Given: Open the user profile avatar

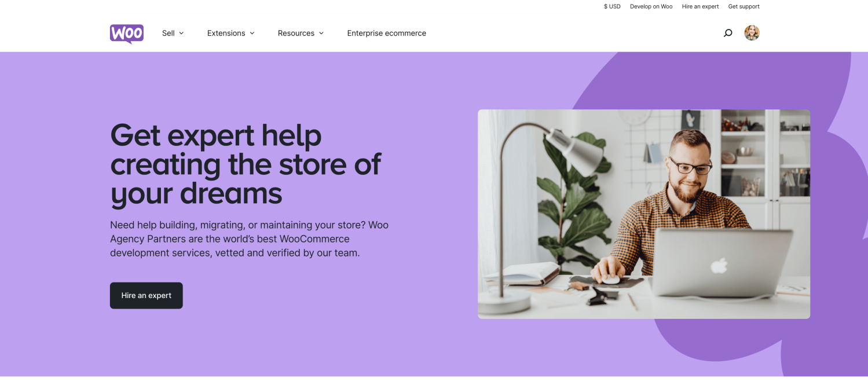Looking at the screenshot, I should 752,33.
